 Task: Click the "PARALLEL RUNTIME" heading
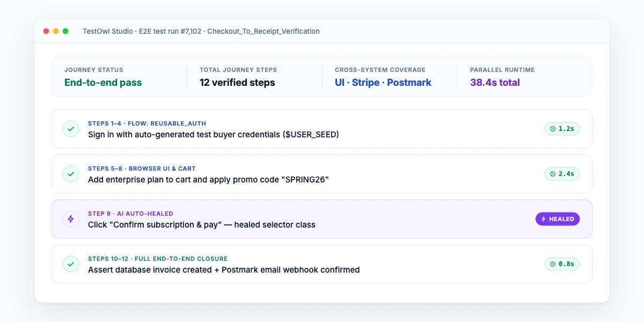tap(502, 70)
